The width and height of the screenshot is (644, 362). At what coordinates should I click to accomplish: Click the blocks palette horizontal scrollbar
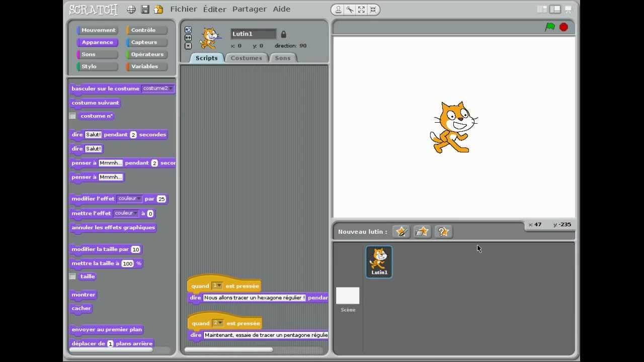pyautogui.click(x=111, y=349)
